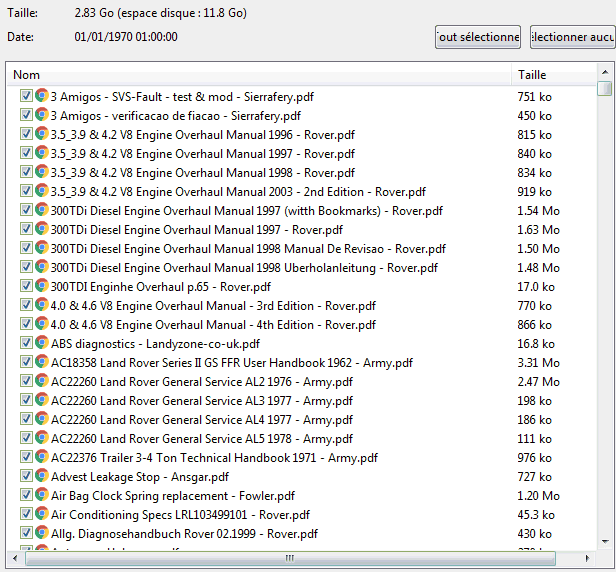Image resolution: width=616 pixels, height=572 pixels.
Task: Click the Chrome icon beside 3 Amigos verificacao de fiacao
Action: (42, 115)
